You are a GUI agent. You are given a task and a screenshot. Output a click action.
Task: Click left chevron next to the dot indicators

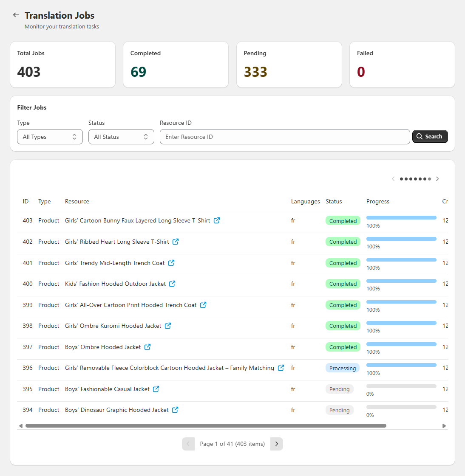[x=393, y=179]
